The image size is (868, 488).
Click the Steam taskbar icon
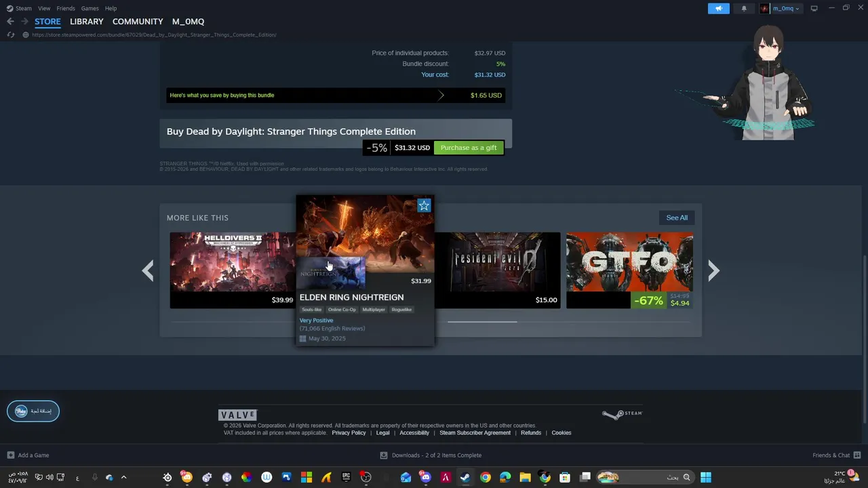point(465,477)
